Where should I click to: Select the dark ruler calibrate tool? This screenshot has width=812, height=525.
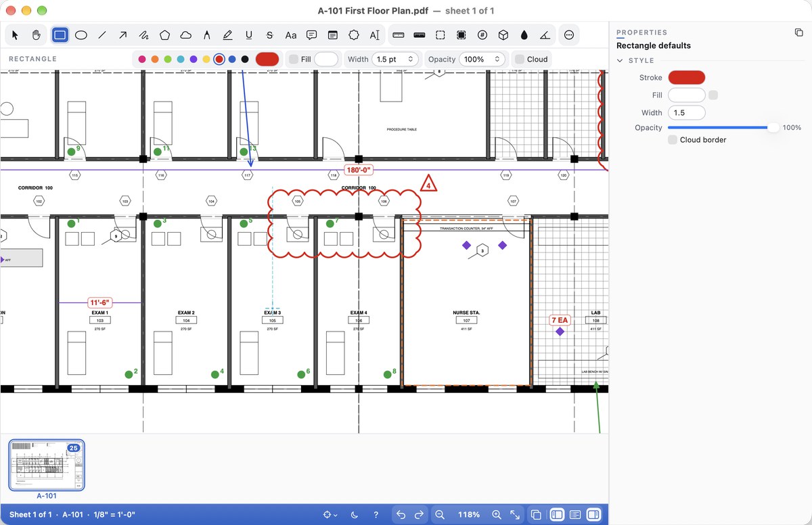(x=419, y=35)
